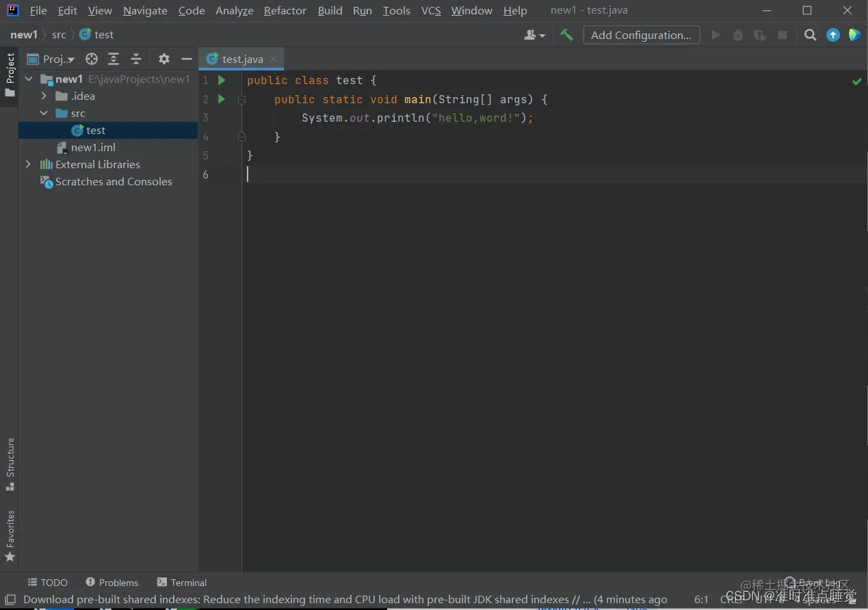
Task: Open the Structure tool window
Action: [x=10, y=464]
